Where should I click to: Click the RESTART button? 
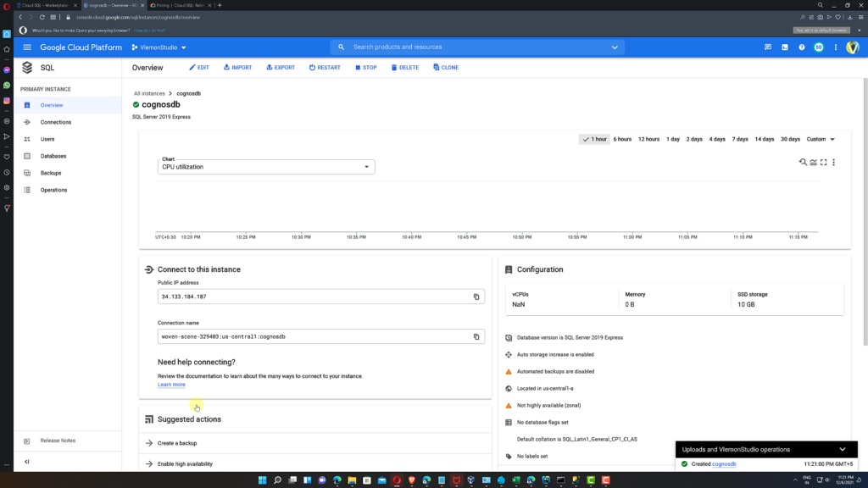point(325,67)
